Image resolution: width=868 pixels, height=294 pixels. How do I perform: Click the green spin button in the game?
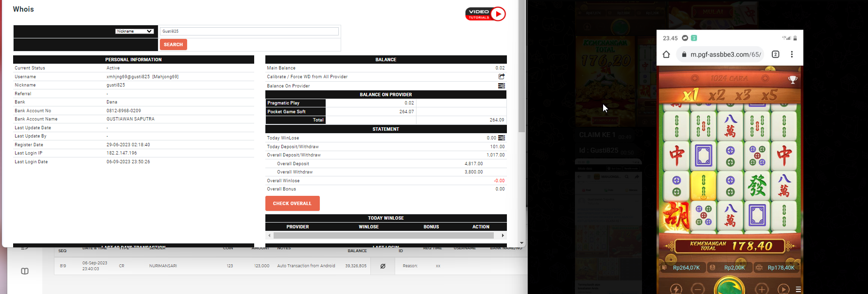(x=729, y=287)
